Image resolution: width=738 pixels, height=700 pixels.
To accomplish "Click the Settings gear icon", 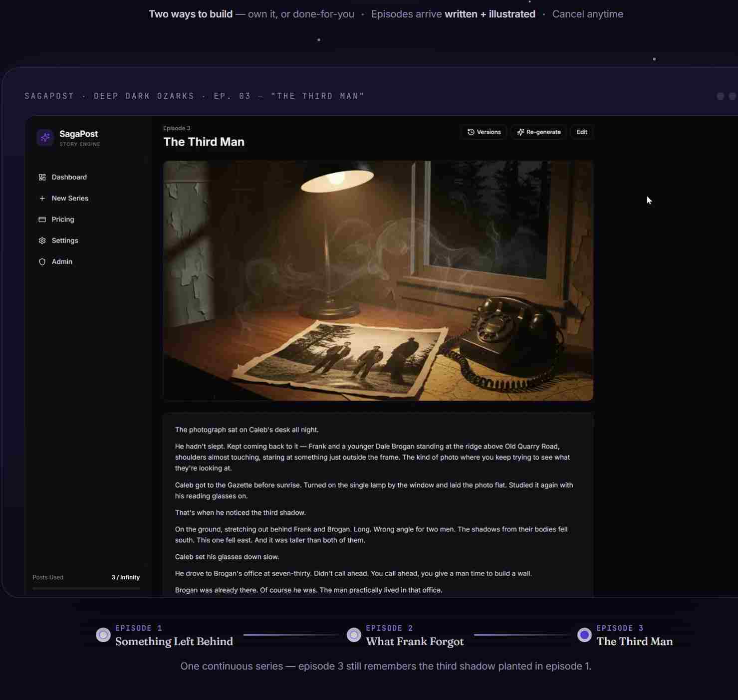I will pos(42,240).
